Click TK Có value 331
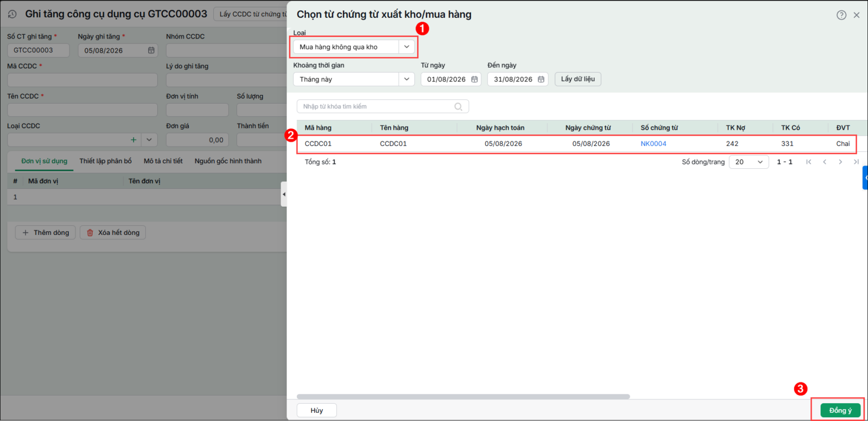The height and width of the screenshot is (421, 868). [x=787, y=144]
